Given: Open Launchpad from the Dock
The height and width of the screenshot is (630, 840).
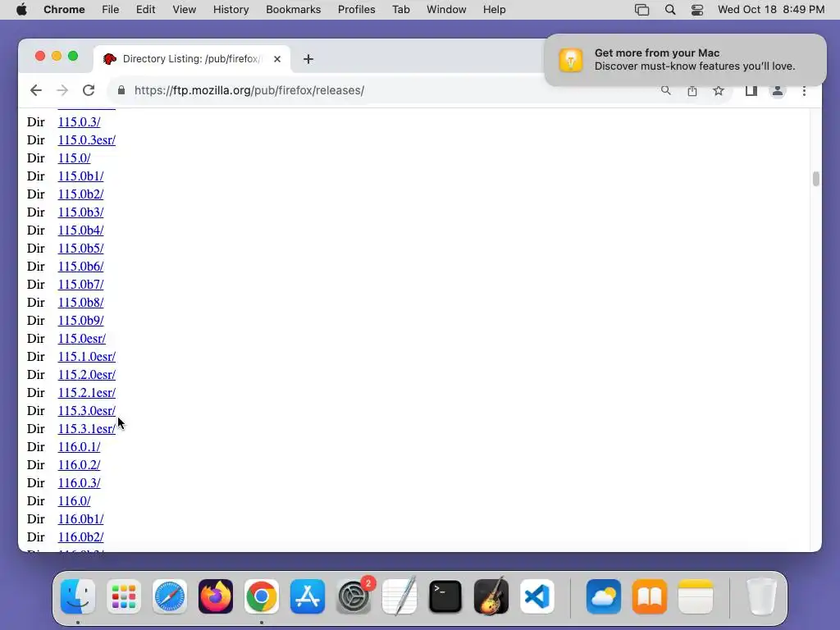Looking at the screenshot, I should (x=124, y=596).
